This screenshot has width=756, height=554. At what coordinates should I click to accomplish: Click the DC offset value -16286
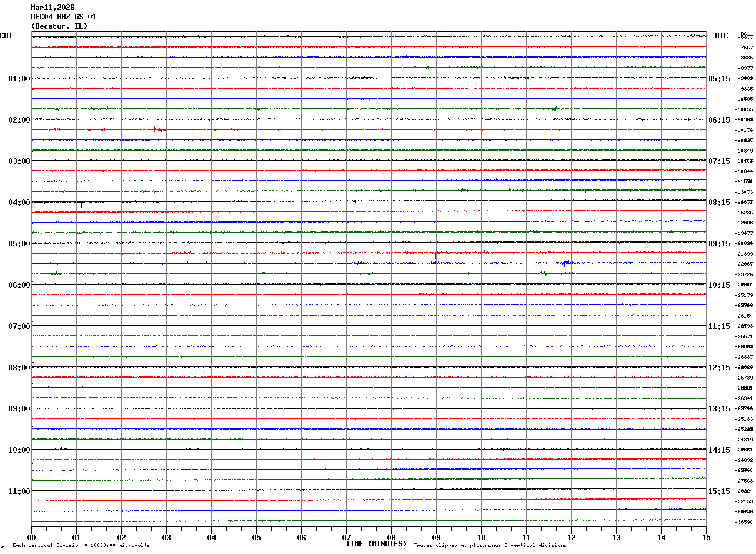click(x=745, y=213)
